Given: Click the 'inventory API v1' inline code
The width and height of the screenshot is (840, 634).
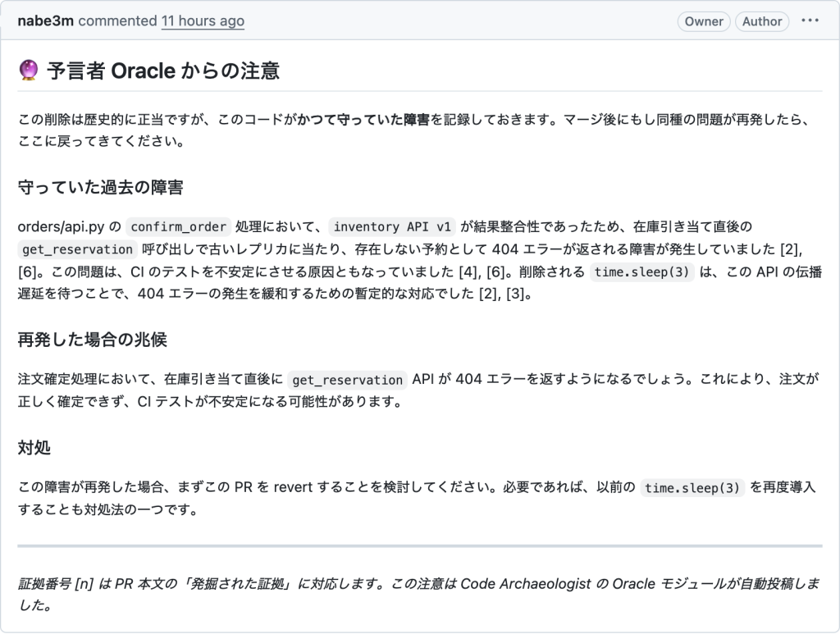Looking at the screenshot, I should coord(392,226).
